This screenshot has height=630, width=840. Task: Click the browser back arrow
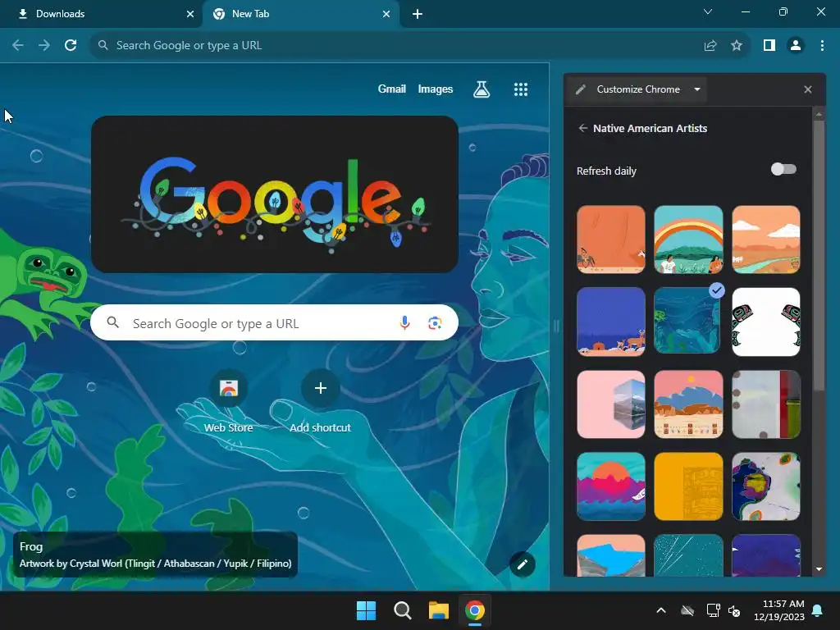click(x=18, y=46)
